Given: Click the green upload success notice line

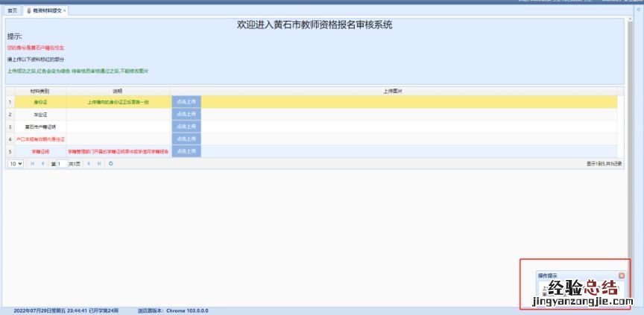Looking at the screenshot, I should (x=78, y=71).
